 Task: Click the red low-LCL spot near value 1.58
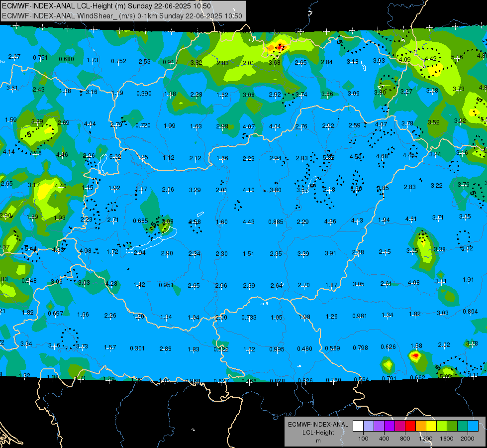coord(415,355)
